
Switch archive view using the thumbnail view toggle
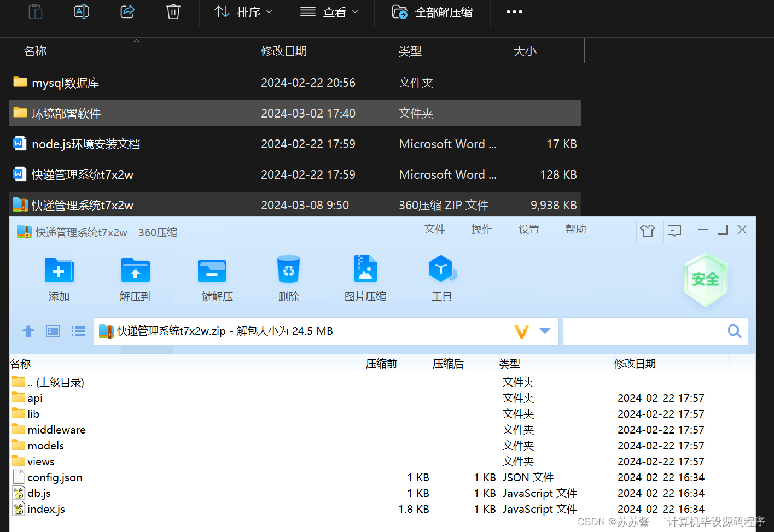[x=53, y=331]
